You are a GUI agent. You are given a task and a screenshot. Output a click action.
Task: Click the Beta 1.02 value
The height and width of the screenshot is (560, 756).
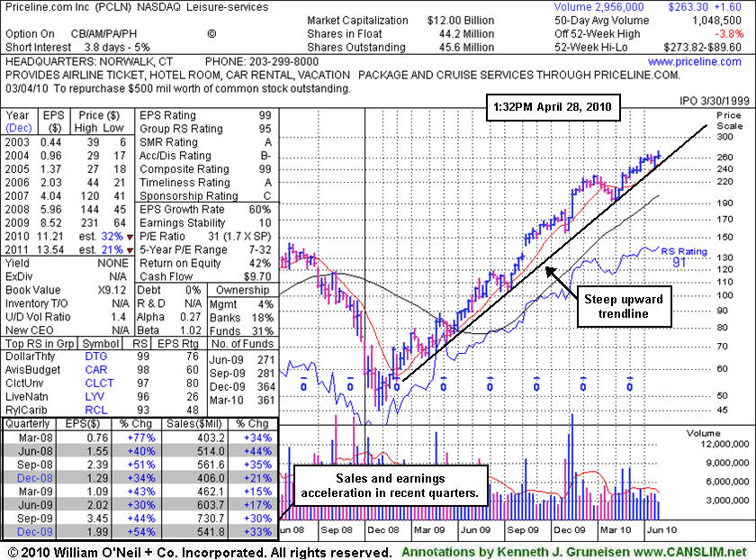(191, 331)
